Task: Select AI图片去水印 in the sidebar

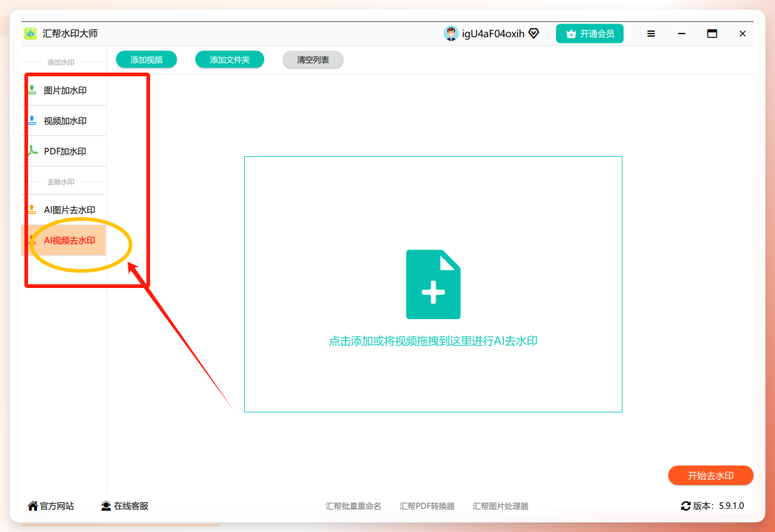Action: [63, 210]
